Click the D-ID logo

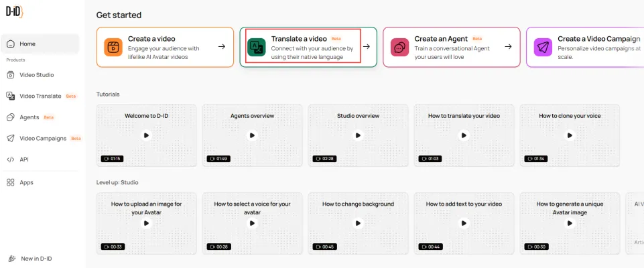[14, 11]
